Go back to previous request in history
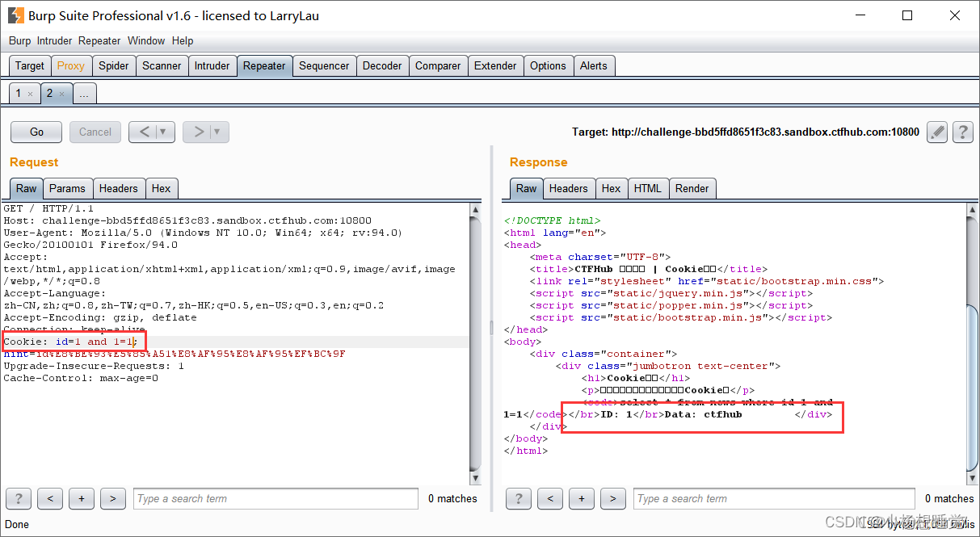This screenshot has height=537, width=980. (x=144, y=132)
